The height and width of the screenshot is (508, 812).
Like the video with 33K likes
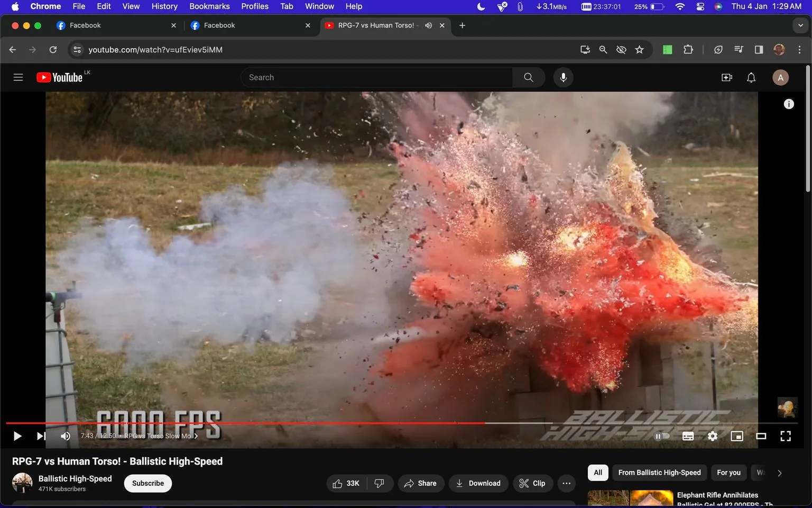coord(346,483)
